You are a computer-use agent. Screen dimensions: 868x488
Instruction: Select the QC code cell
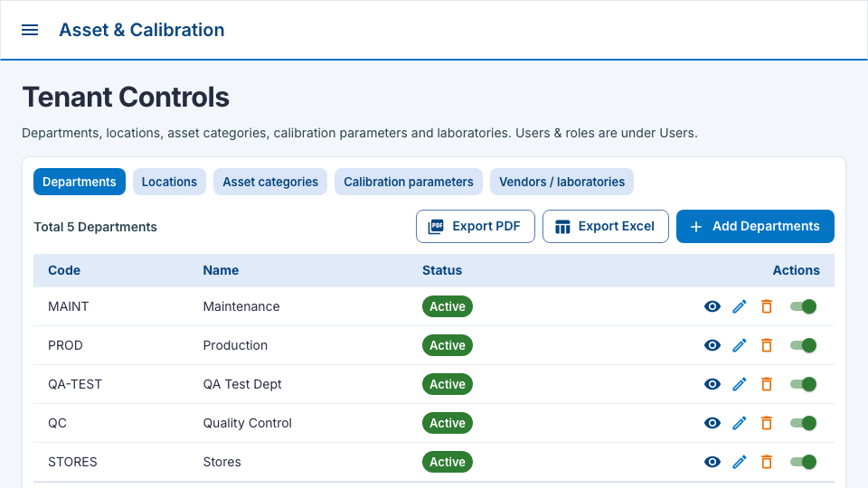click(x=58, y=423)
